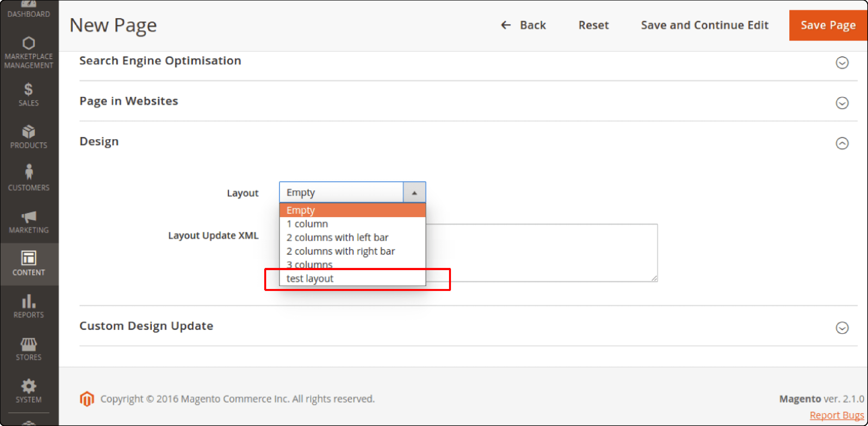
Task: Click the New Page title
Action: [113, 25]
